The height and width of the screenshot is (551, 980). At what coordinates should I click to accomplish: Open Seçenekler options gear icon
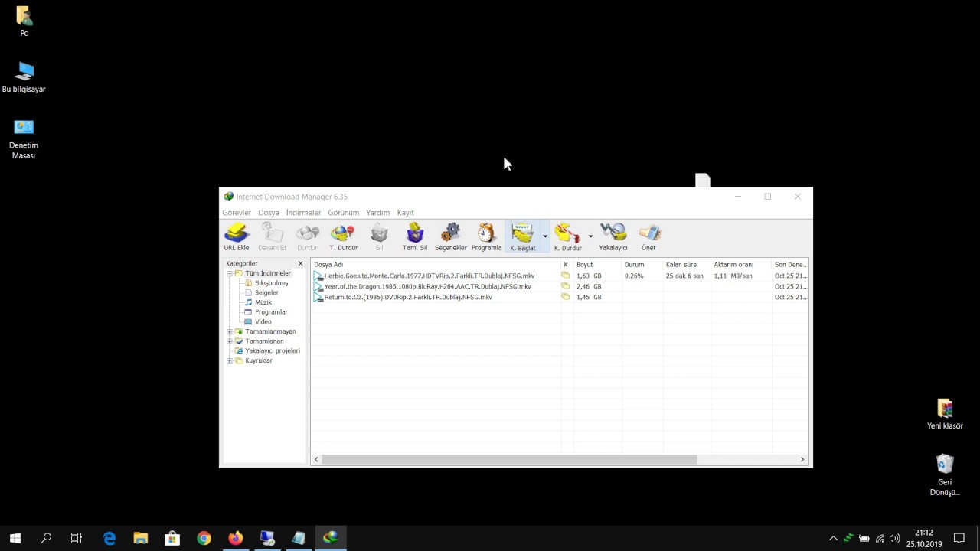coord(450,236)
